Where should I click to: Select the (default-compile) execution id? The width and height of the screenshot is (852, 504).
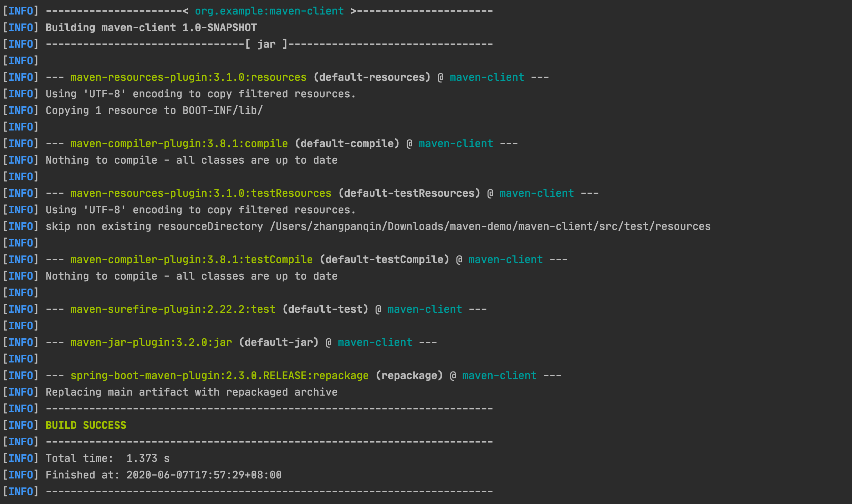pyautogui.click(x=347, y=144)
